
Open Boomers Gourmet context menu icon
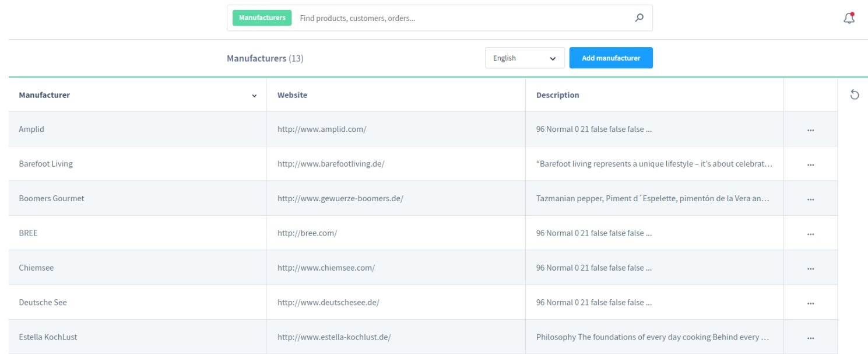810,199
